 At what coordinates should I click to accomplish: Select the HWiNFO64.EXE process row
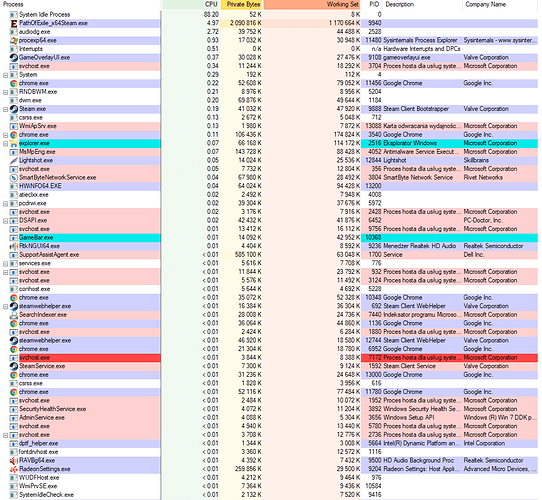click(270, 186)
